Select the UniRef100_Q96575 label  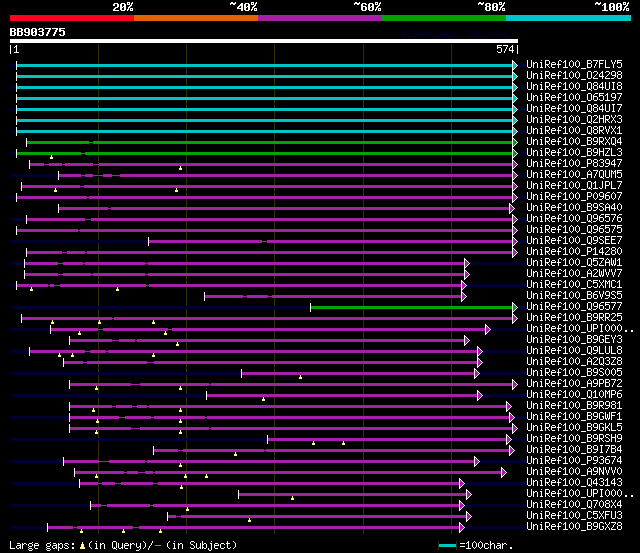[x=574, y=229]
